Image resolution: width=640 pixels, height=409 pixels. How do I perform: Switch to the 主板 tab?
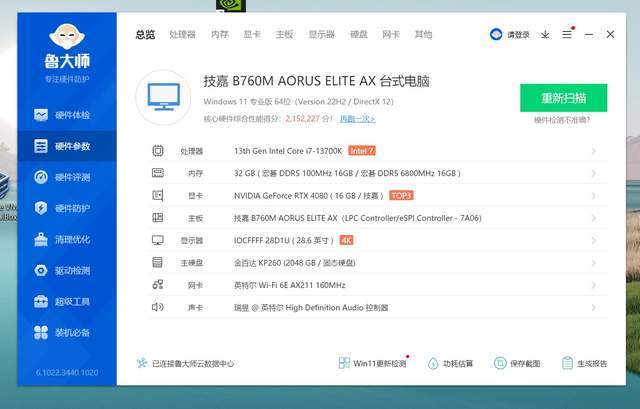[x=284, y=35]
